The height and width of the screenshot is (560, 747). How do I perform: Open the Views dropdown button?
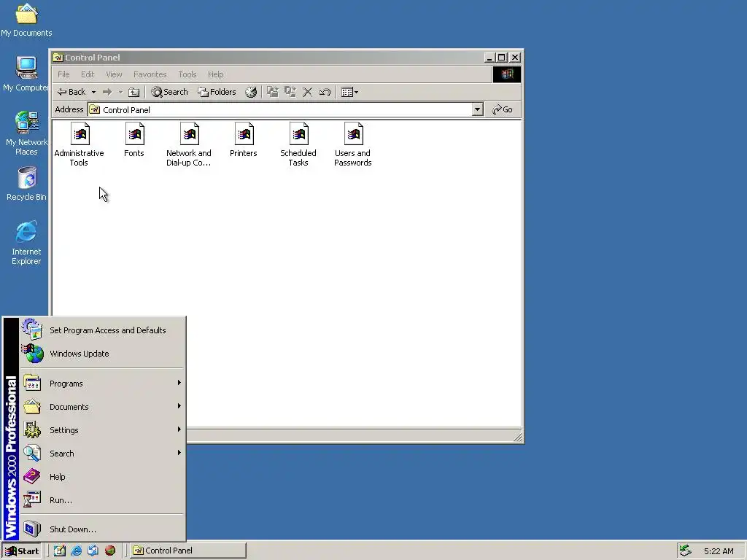click(x=349, y=92)
